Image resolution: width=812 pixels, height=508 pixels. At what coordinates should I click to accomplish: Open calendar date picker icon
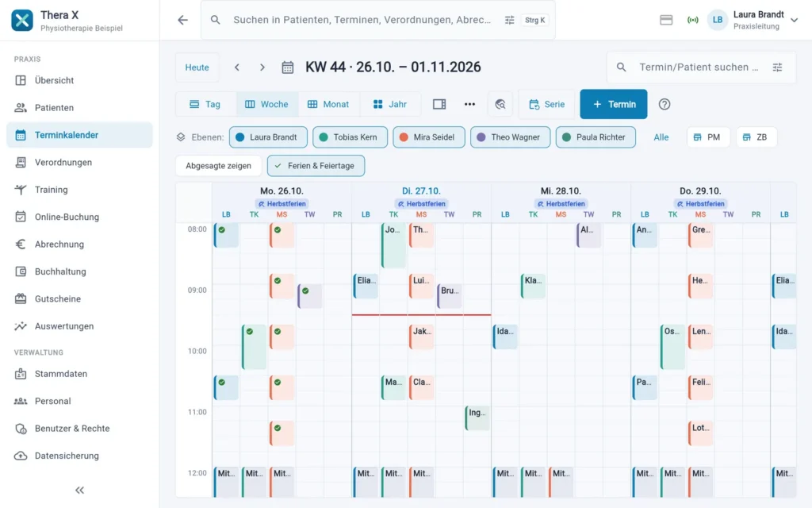(x=287, y=67)
